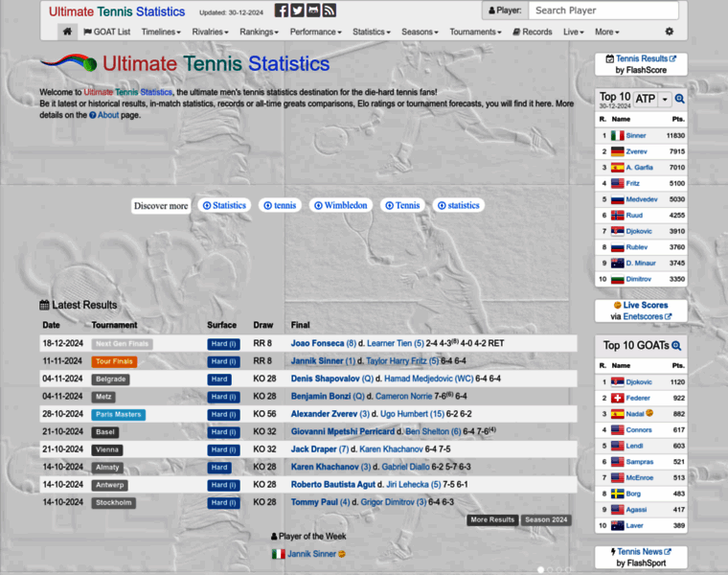Click the lowercase tennis discover chip
Screen dimensions: 728x575
click(x=280, y=205)
